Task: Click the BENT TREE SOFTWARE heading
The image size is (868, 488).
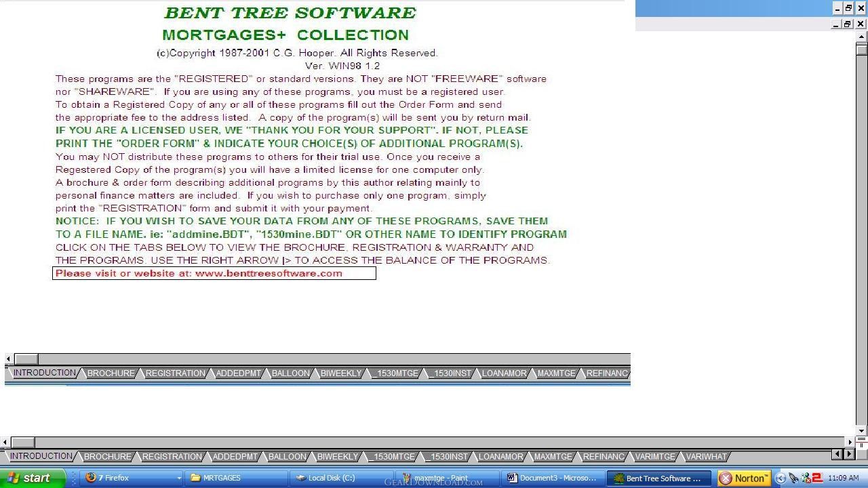Action: (290, 13)
